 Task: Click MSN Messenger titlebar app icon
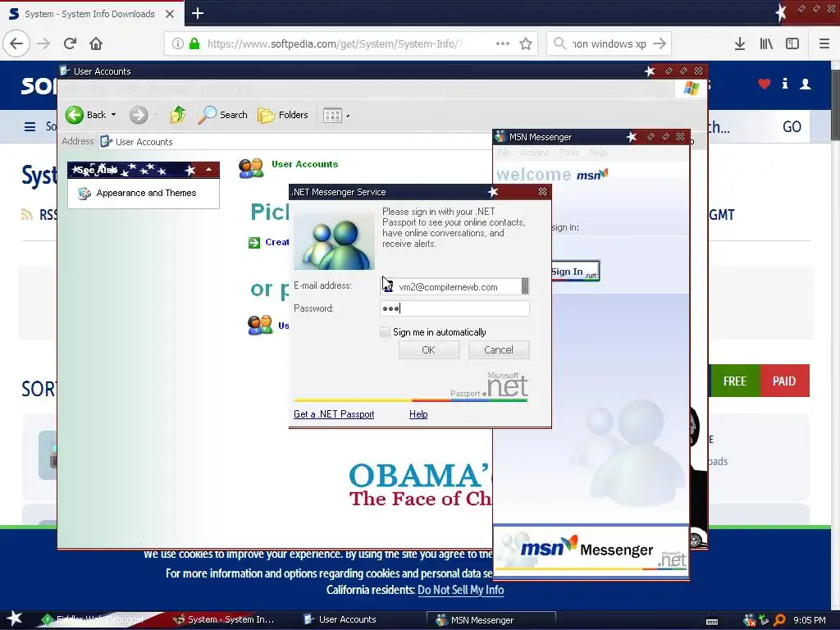click(x=500, y=137)
